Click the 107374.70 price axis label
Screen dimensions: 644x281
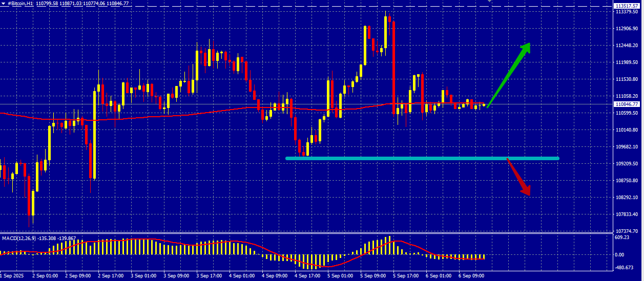pos(627,231)
